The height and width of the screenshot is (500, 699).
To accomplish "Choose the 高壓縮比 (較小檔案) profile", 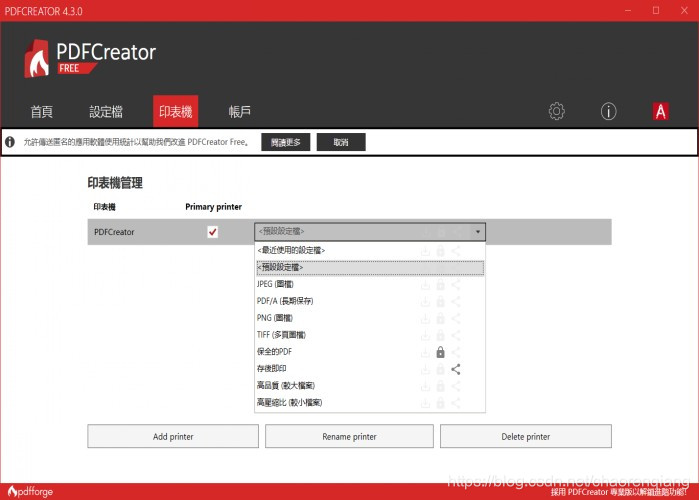I will [x=370, y=403].
